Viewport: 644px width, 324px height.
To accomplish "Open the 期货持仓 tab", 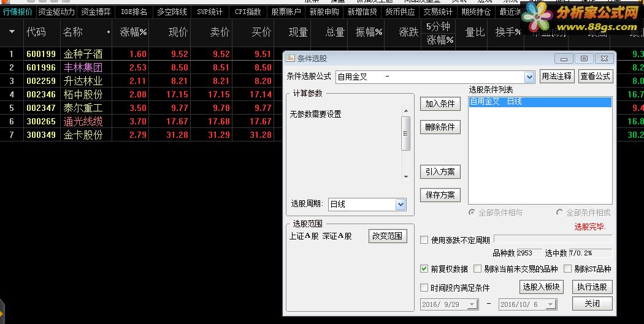I will 475,12.
